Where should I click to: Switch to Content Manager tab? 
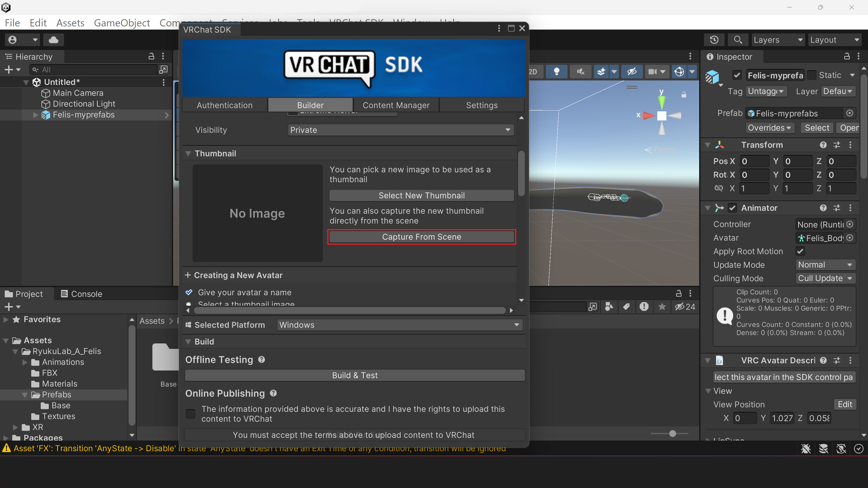396,105
